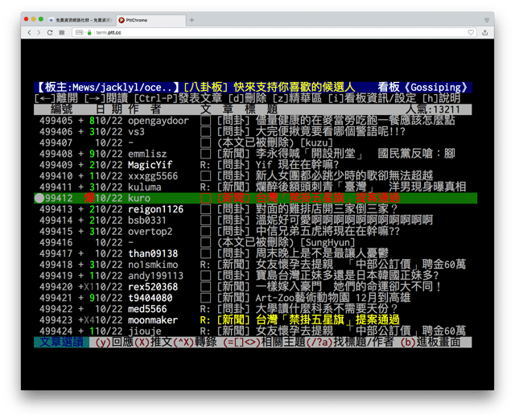Click the Wi-Fi icon at top right

point(487,19)
